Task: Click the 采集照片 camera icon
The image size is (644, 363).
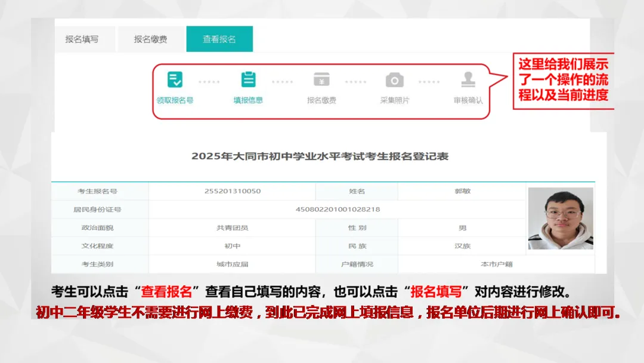Action: [x=394, y=80]
